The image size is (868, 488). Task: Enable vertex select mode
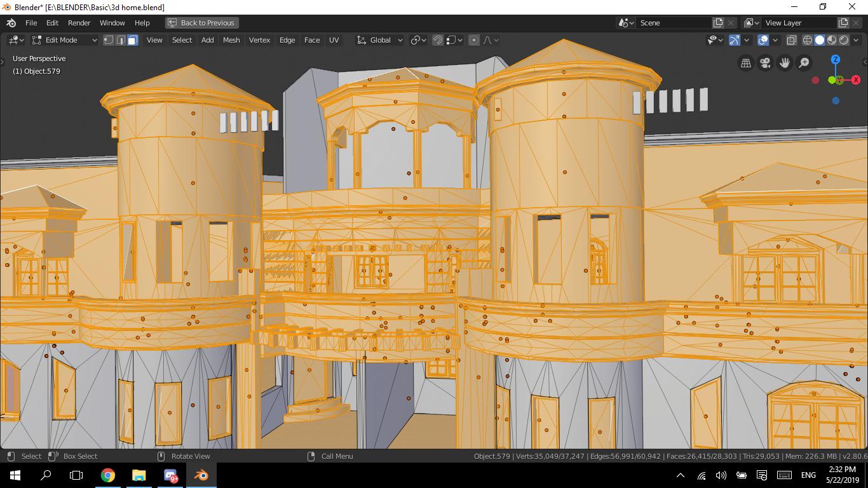tap(109, 40)
